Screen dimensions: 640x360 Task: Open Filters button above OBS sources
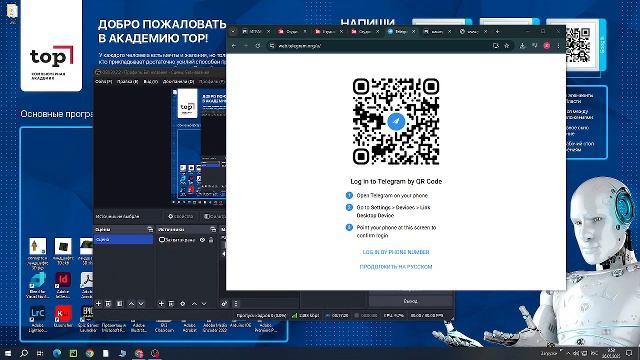point(215,216)
